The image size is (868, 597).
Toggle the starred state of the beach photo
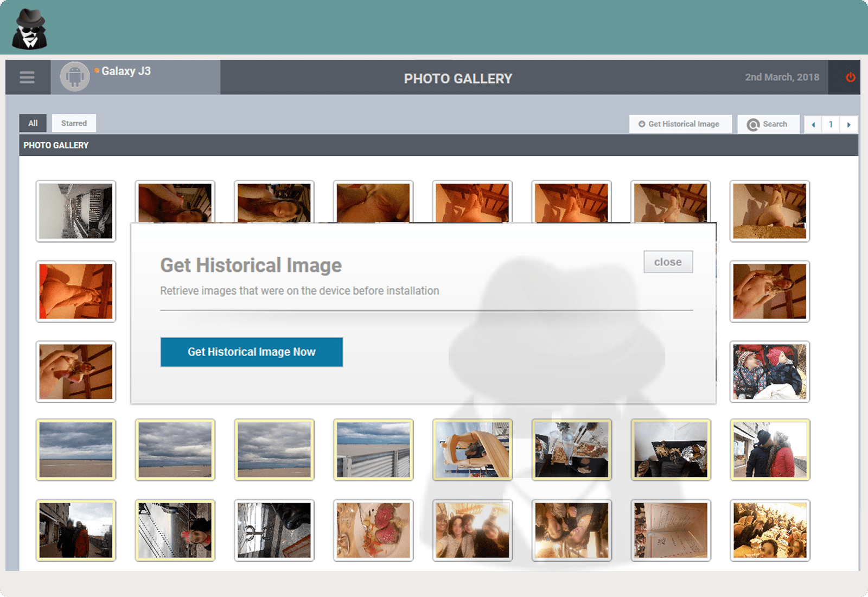pyautogui.click(x=76, y=450)
